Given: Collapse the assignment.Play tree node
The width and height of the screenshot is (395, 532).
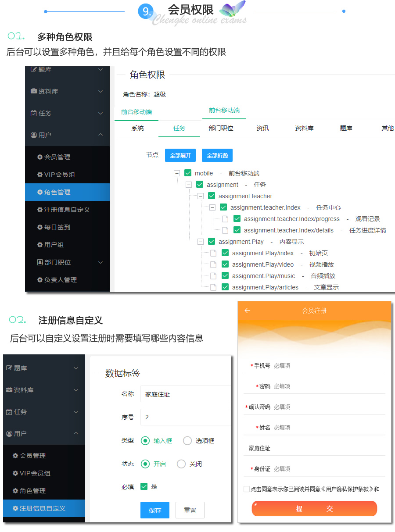Looking at the screenshot, I should coord(201,242).
